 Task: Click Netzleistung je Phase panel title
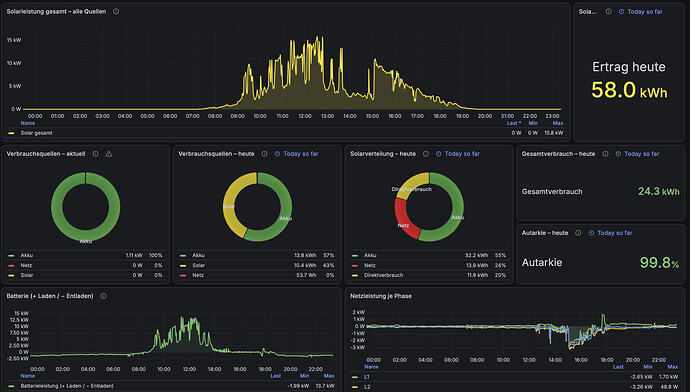(381, 296)
